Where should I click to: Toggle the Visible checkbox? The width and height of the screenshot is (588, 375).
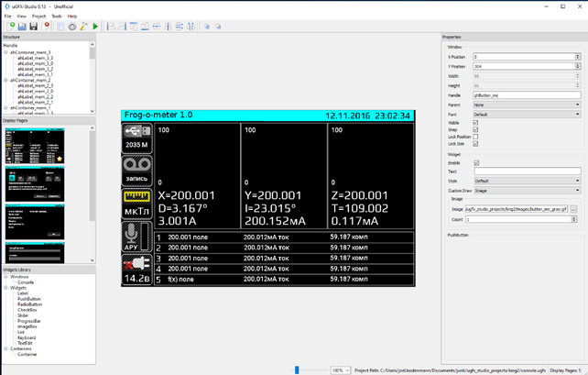point(475,122)
